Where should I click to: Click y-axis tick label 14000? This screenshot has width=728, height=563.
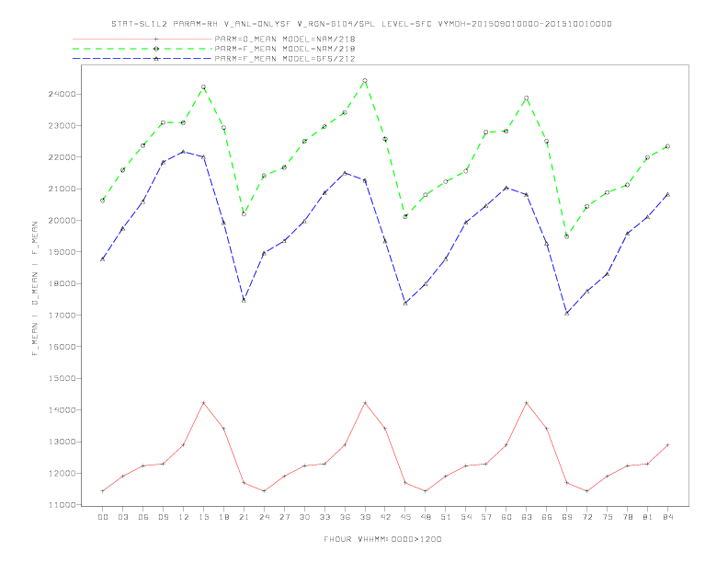62,410
